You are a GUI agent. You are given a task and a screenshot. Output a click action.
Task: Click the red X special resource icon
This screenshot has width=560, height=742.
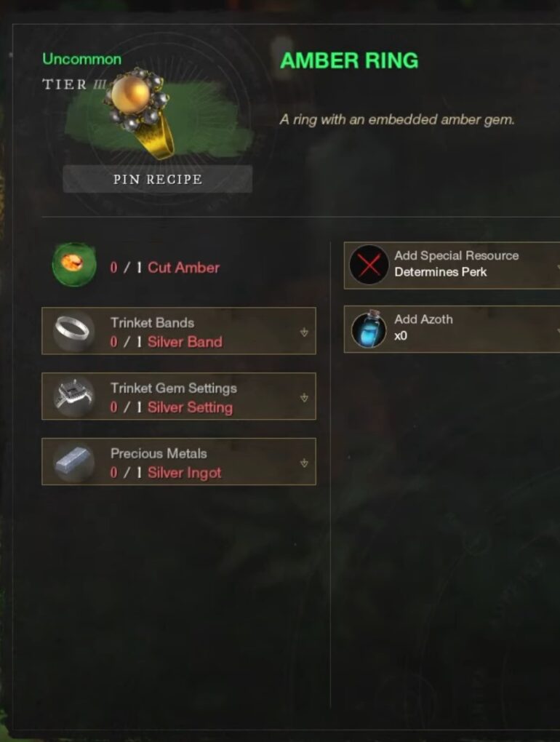(369, 265)
